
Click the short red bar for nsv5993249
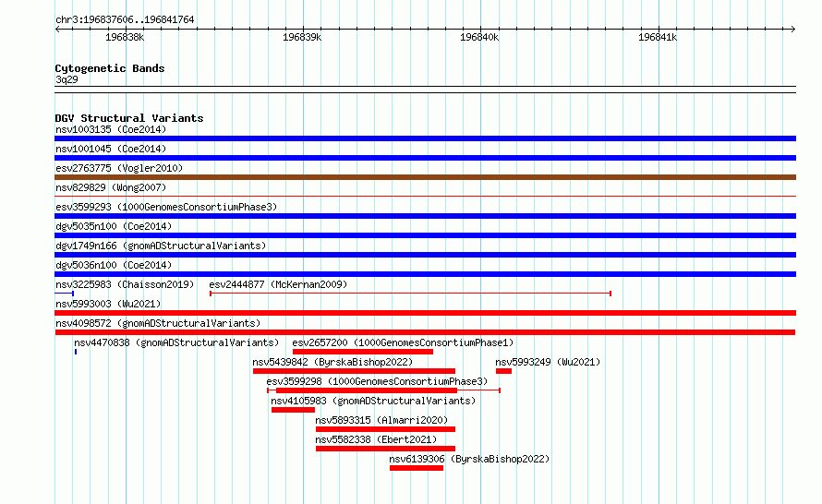point(503,371)
